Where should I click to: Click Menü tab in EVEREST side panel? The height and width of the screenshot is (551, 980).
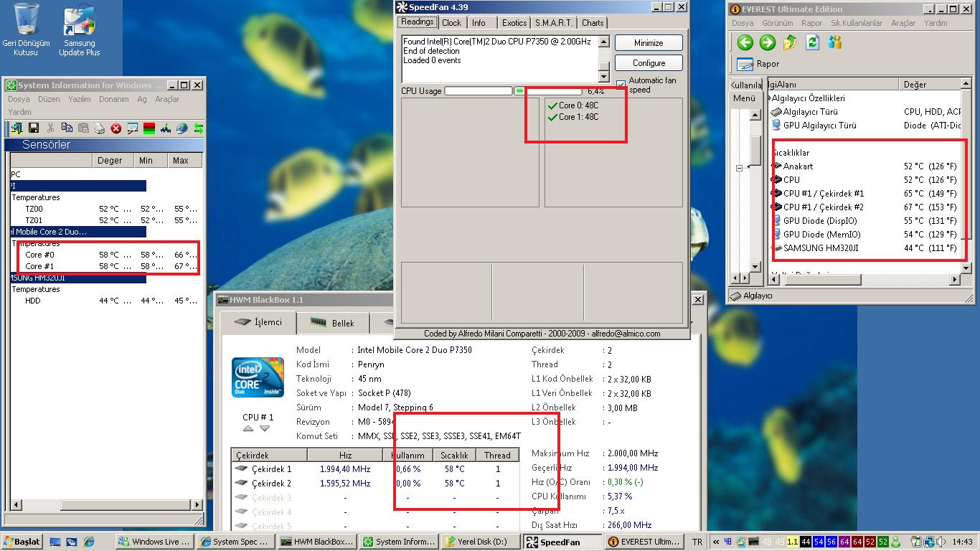tap(744, 98)
